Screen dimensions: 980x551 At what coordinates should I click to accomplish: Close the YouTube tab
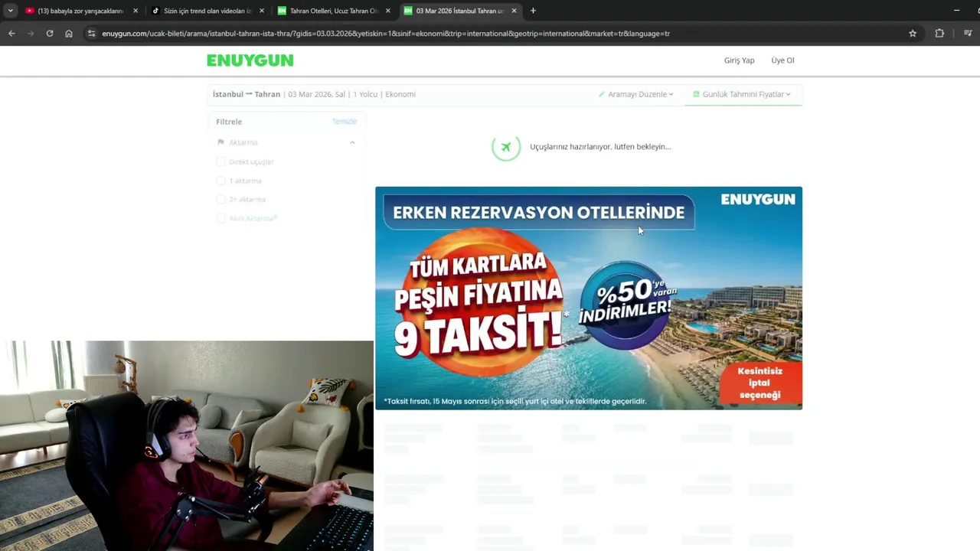tap(136, 11)
